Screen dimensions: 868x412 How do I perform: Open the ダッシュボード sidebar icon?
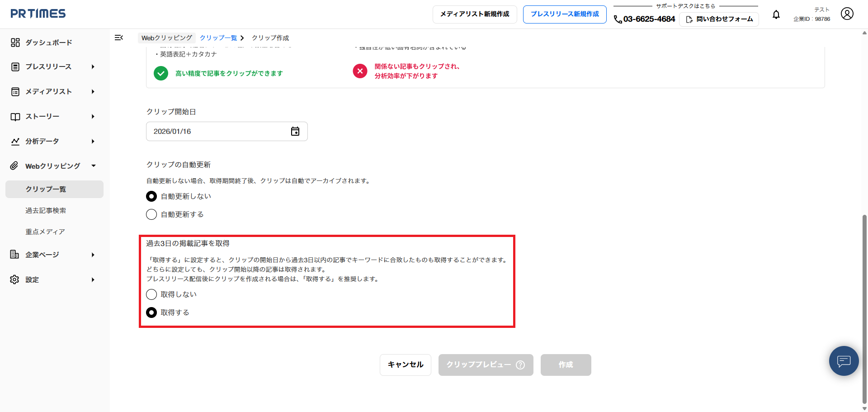tap(15, 42)
